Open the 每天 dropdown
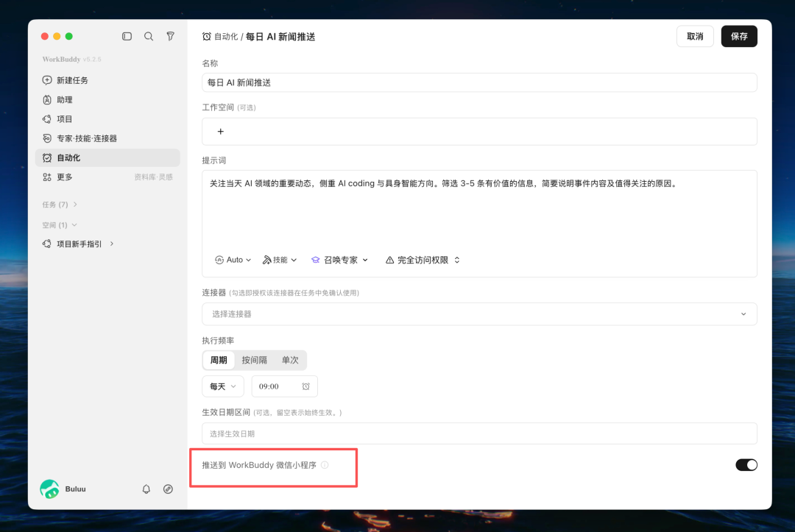795x532 pixels. (223, 386)
